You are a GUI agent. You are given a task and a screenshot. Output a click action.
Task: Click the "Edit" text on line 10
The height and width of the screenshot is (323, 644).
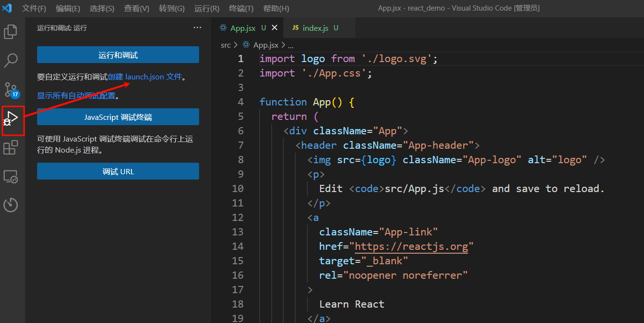[x=331, y=189]
